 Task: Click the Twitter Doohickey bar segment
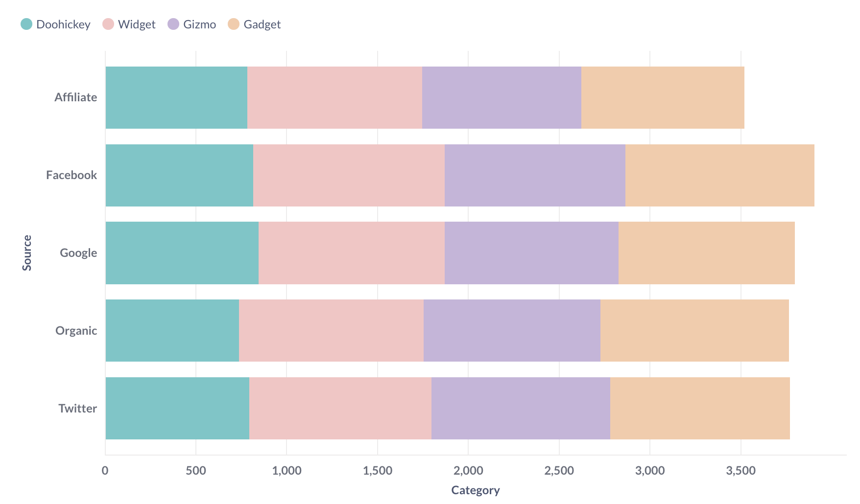177,408
